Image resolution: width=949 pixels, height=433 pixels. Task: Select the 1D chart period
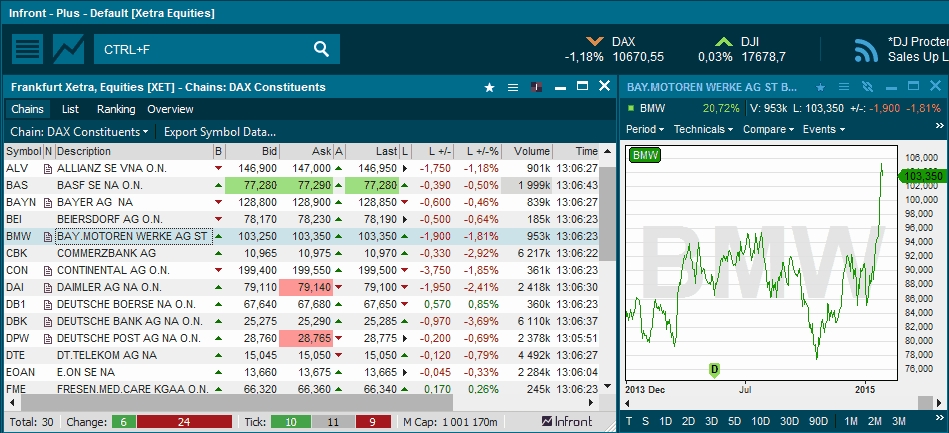point(666,421)
